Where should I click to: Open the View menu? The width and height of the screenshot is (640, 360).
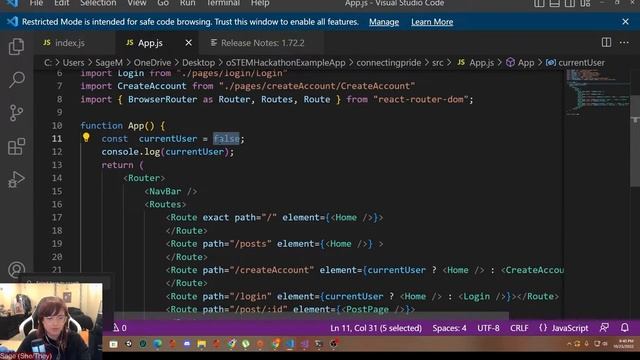137,3
